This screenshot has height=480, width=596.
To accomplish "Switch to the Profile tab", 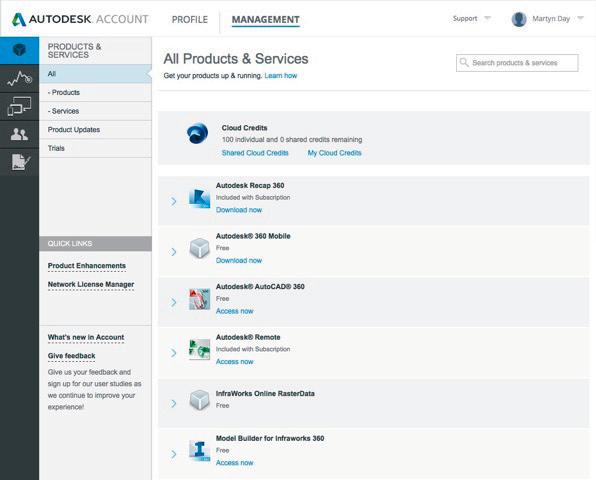I will pyautogui.click(x=190, y=19).
